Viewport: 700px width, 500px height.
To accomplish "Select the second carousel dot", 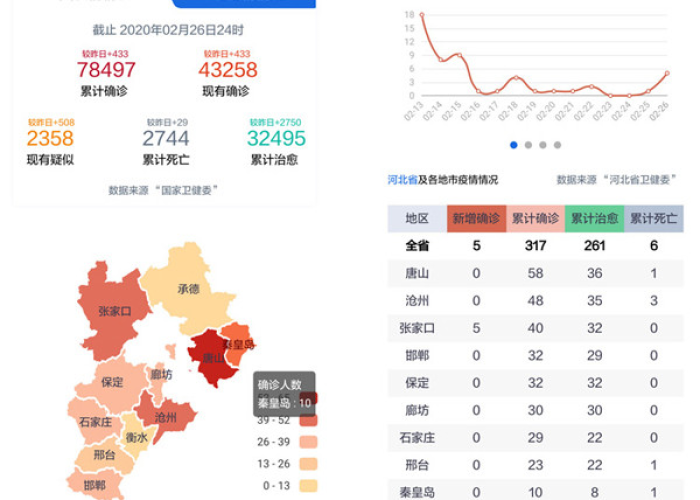I will click(528, 145).
